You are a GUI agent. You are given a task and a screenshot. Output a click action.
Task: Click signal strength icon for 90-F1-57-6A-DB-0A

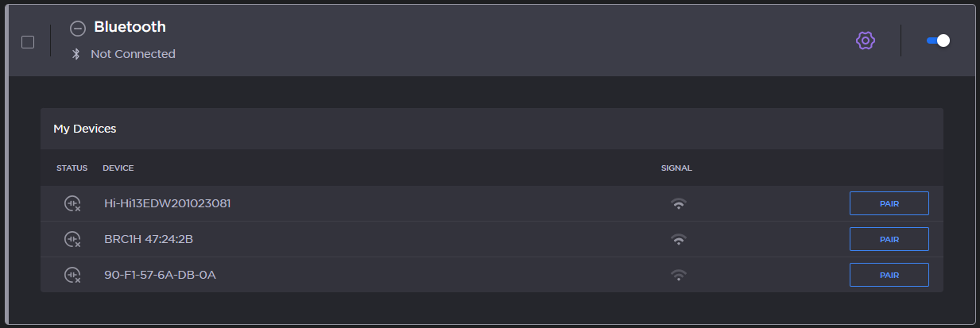click(678, 275)
